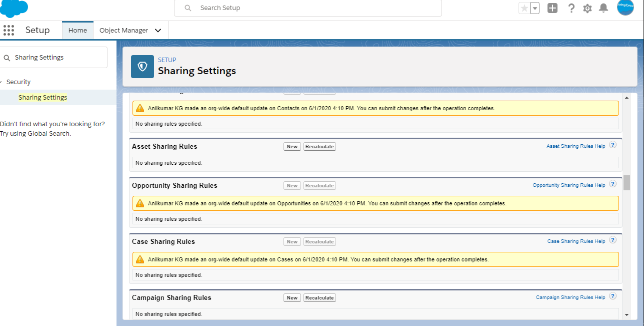Open the Opportunity Sharing Rules Help link
The image size is (644, 326).
point(568,185)
